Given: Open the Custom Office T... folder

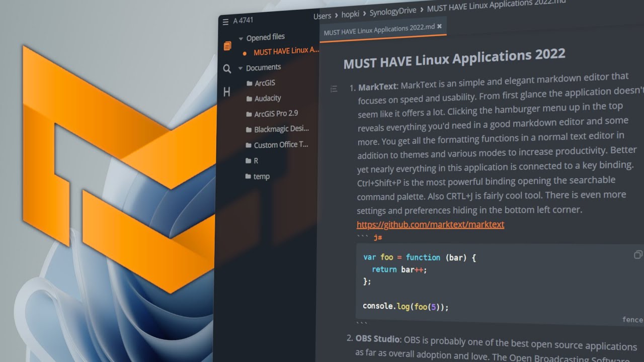Looking at the screenshot, I should point(281,145).
